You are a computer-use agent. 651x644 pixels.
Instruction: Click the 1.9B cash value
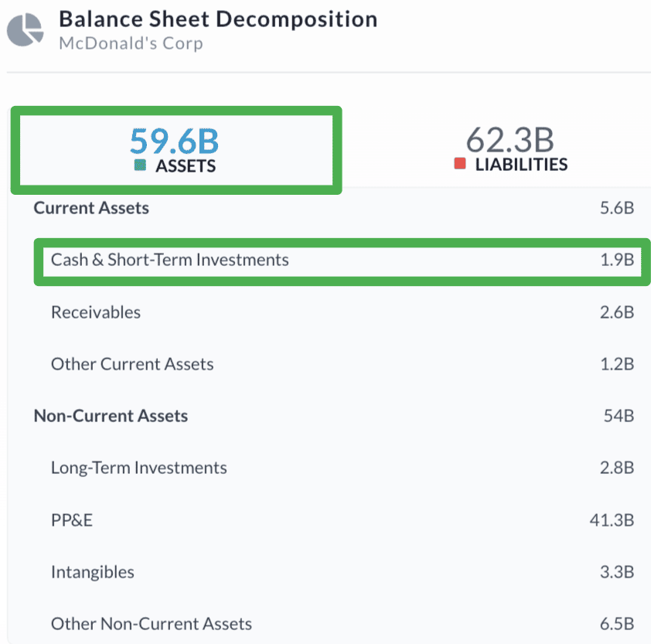618,261
